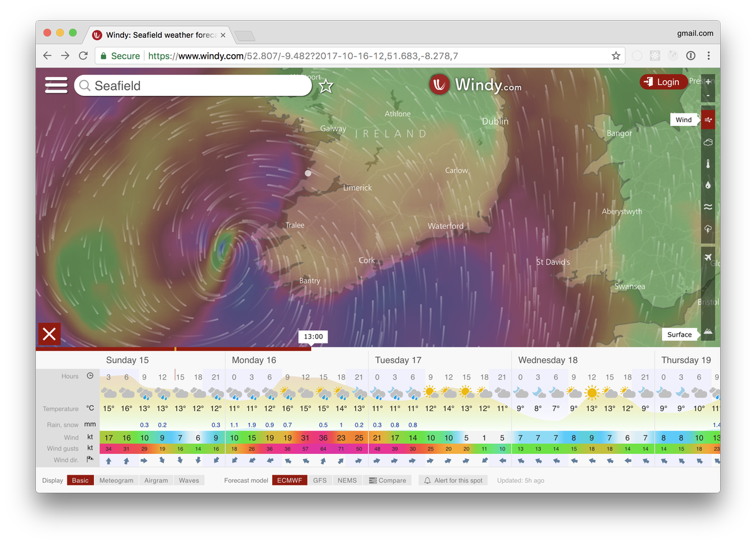
Task: Click the Login button
Action: [x=663, y=81]
